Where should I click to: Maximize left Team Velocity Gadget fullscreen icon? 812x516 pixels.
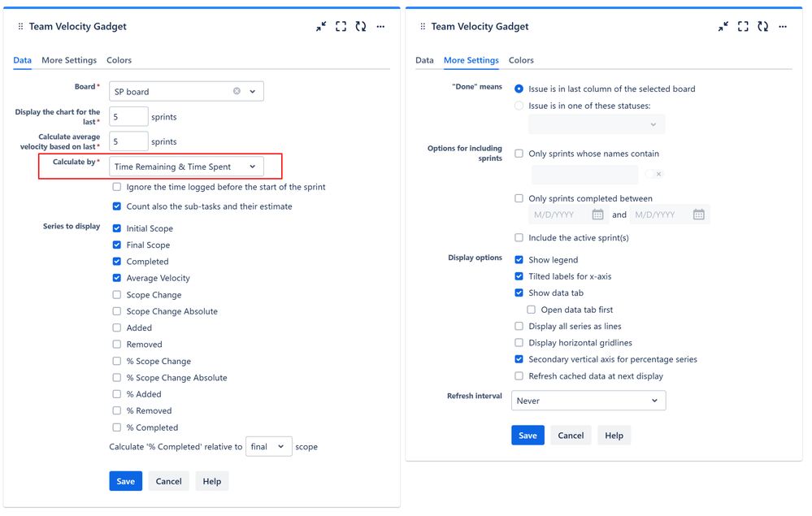pos(341,27)
